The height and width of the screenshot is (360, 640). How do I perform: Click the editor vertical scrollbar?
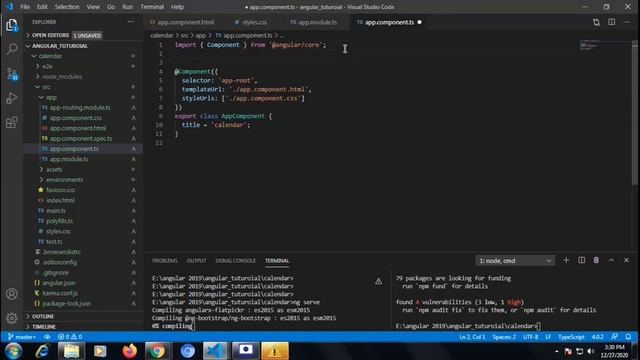tap(635, 114)
